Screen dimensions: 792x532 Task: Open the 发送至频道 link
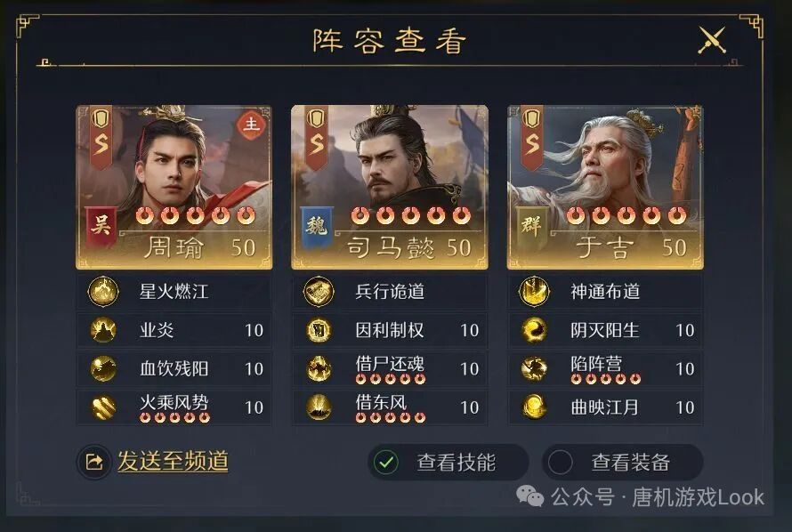(174, 461)
